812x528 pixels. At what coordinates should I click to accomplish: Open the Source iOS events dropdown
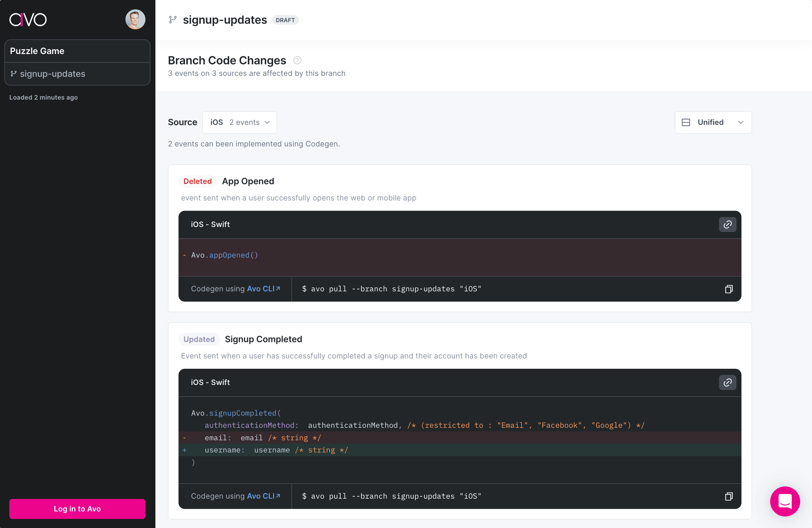pyautogui.click(x=239, y=122)
